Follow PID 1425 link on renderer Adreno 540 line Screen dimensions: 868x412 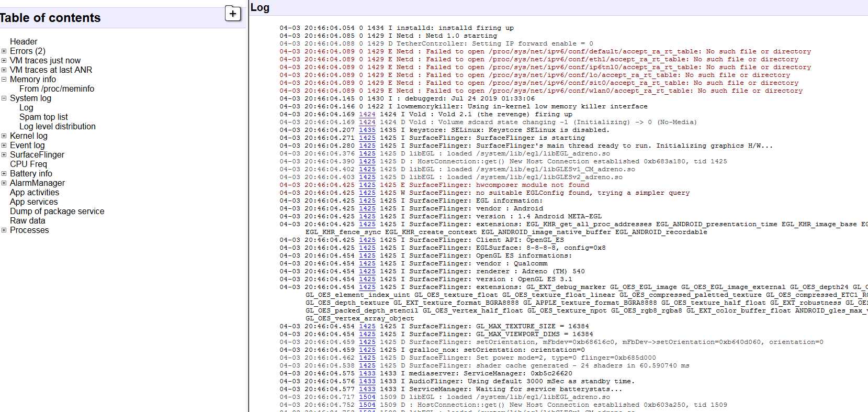[x=367, y=271]
